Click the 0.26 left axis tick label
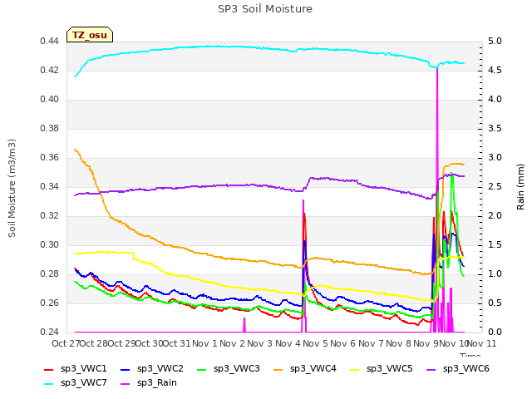The width and height of the screenshot is (532, 399). coord(49,303)
